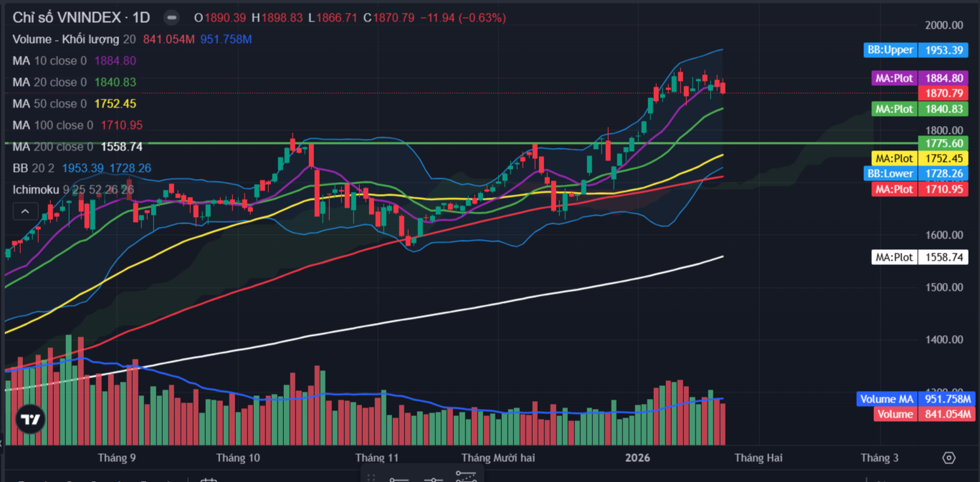Click the drawing toolbar drag-handle dots
Image resolution: width=980 pixels, height=482 pixels.
(371, 478)
